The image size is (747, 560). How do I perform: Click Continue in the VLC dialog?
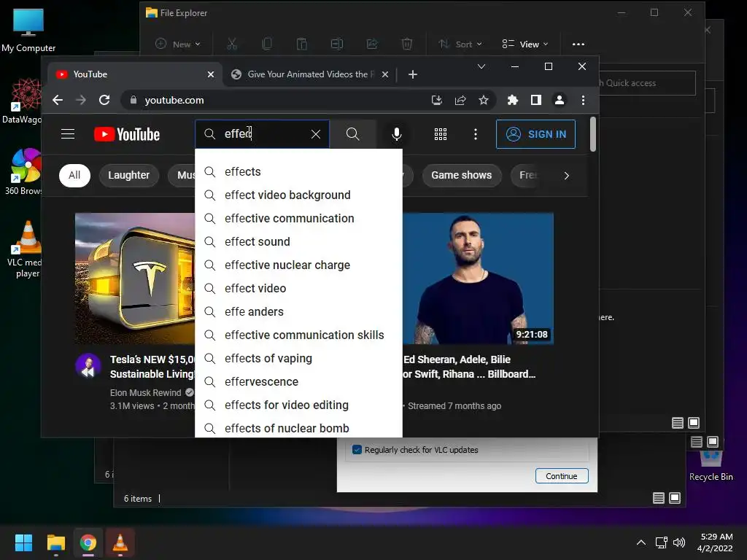click(x=562, y=475)
